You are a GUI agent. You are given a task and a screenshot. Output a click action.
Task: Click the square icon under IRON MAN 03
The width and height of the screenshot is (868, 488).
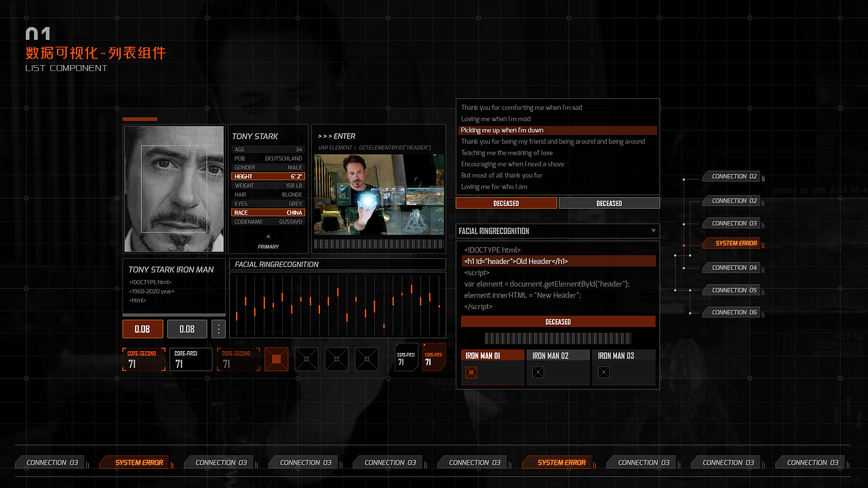click(604, 372)
